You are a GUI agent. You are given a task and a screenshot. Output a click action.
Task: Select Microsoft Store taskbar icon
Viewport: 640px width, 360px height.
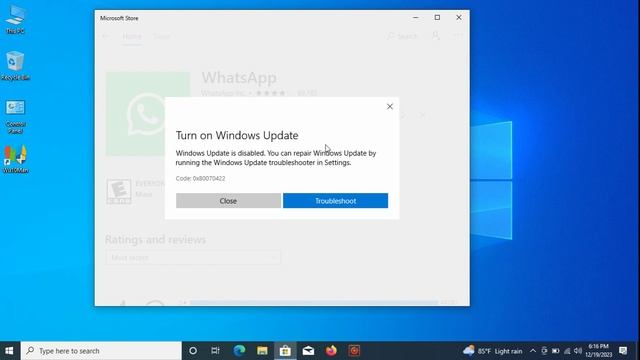click(285, 351)
